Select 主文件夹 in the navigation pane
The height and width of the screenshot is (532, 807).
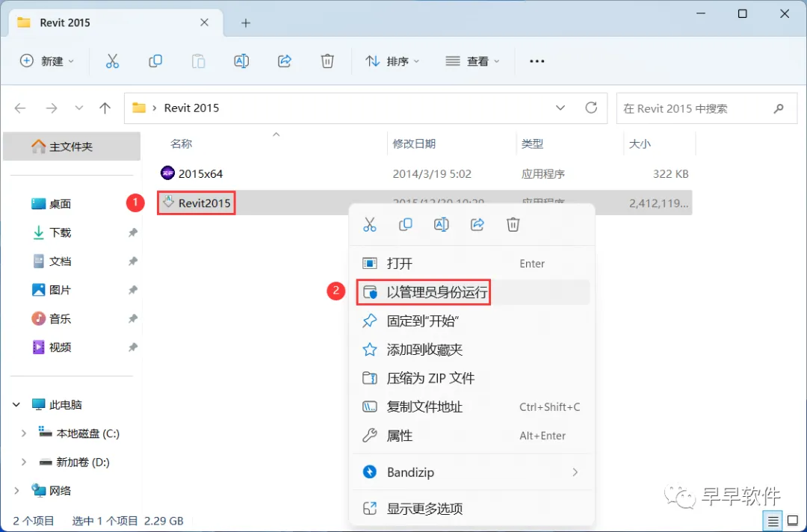pyautogui.click(x=72, y=146)
